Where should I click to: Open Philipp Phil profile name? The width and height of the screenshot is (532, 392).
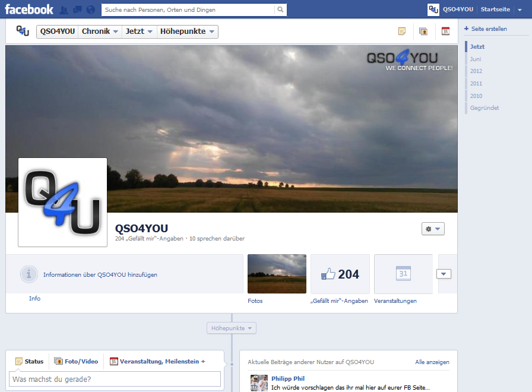[x=288, y=378]
